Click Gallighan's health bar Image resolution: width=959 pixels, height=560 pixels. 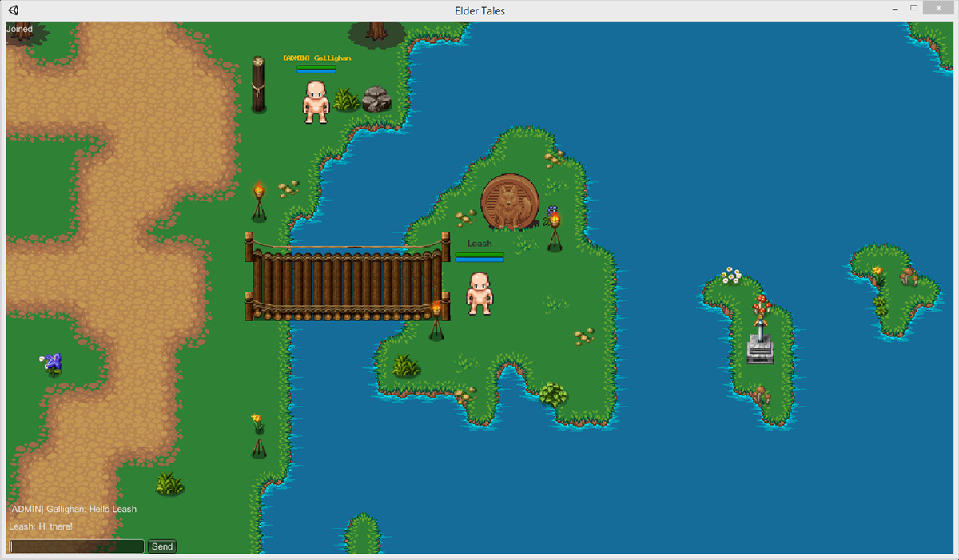[316, 68]
